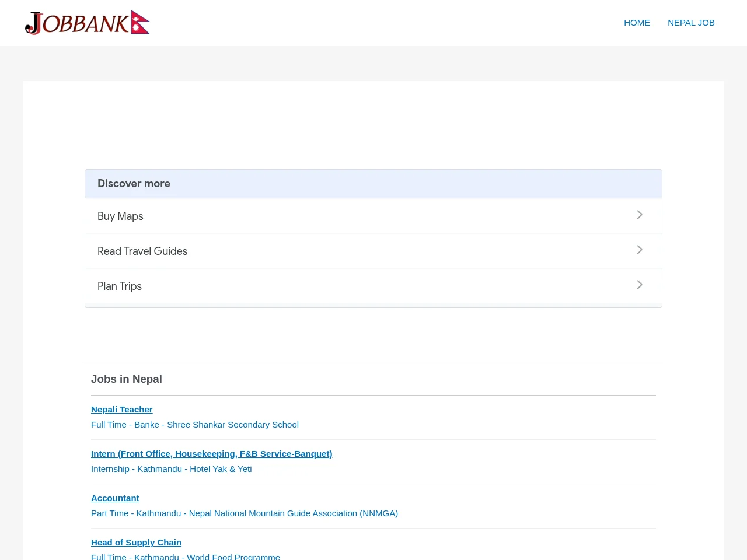Click 'Full Time - Banke - Shree Shankar Secondary School'
Viewport: 747px width, 560px height.
coord(195,425)
